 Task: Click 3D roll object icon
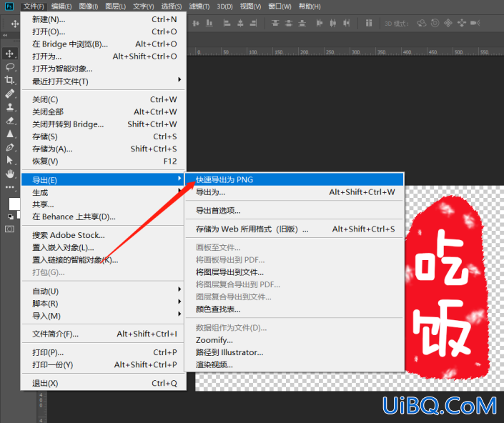[435, 23]
